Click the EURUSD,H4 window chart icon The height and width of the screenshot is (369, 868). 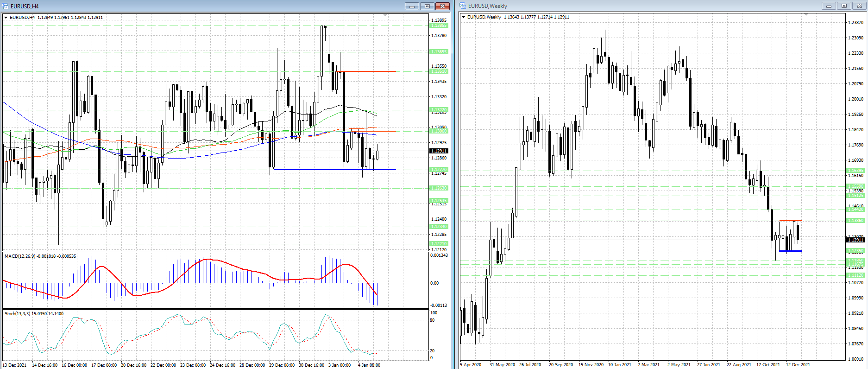coord(6,6)
